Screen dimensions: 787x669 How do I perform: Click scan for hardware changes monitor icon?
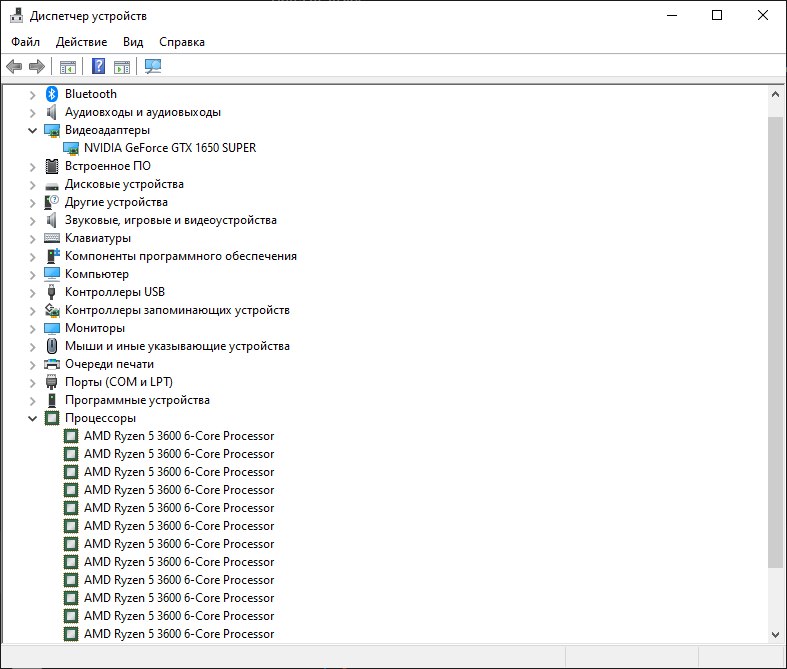(x=153, y=66)
